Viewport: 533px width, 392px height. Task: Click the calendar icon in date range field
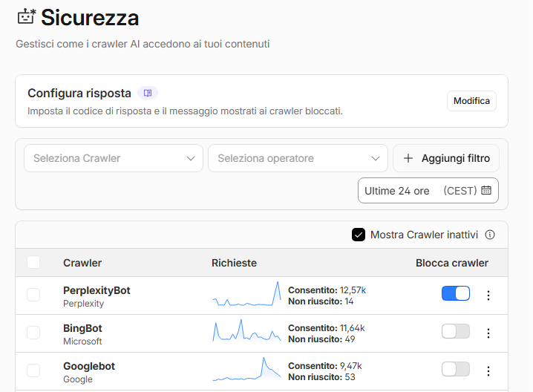[x=486, y=190]
